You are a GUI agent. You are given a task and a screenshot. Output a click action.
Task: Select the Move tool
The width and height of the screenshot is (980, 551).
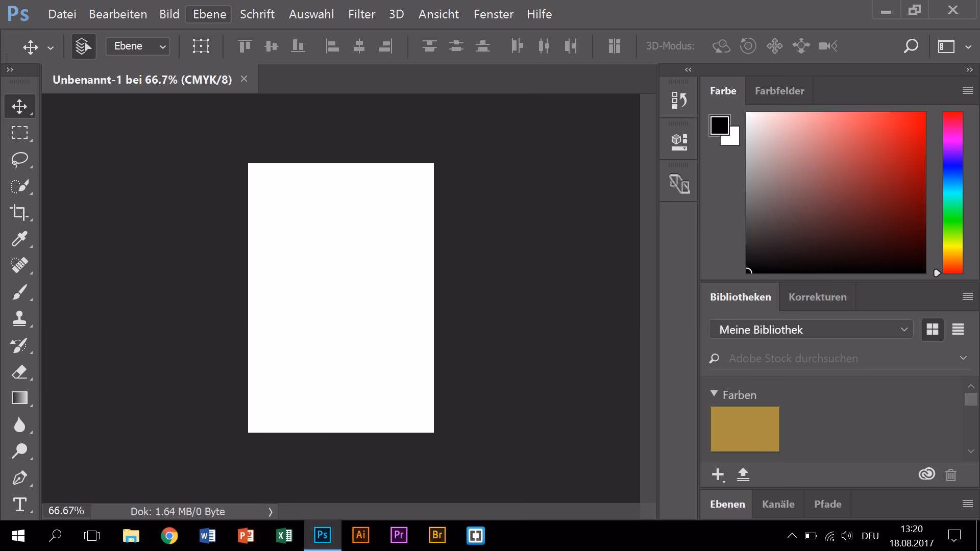point(19,106)
